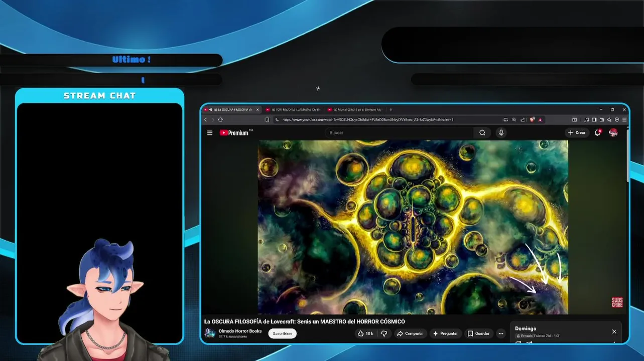Click the Domingo playlist title
The image size is (644, 361).
click(526, 329)
